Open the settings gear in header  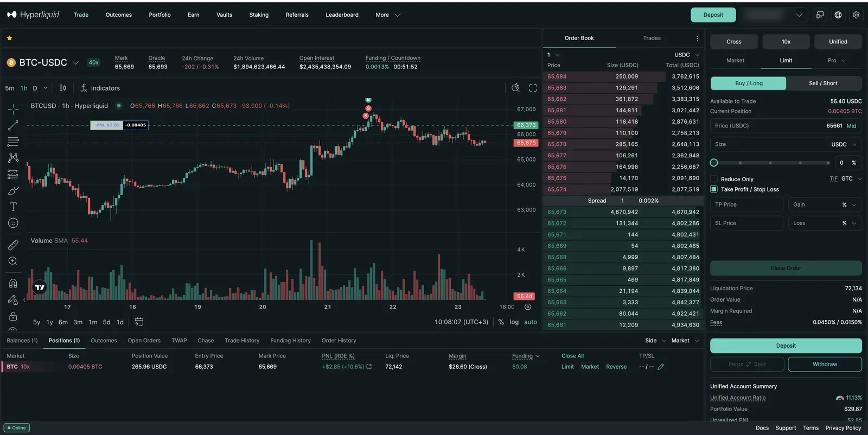(x=856, y=15)
